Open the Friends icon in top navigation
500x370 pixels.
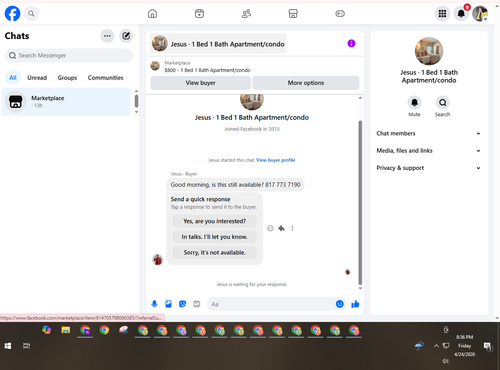click(x=246, y=14)
